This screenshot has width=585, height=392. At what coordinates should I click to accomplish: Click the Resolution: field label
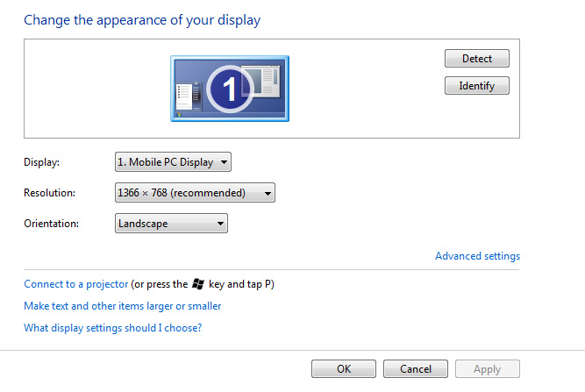coord(49,193)
